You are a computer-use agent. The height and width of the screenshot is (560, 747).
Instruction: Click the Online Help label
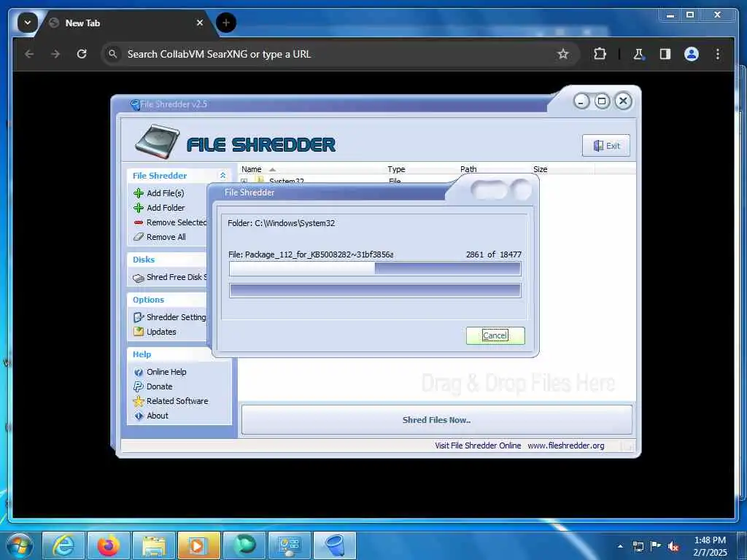(166, 372)
